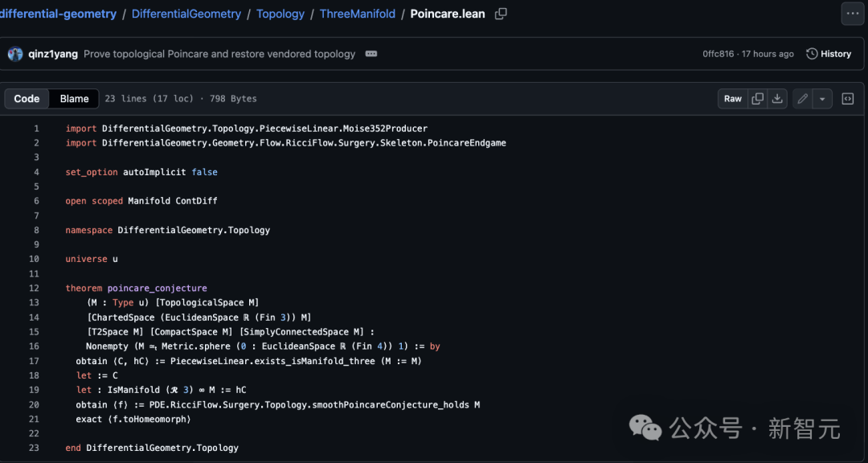
Task: Open commit 0ffc816
Action: tap(718, 54)
